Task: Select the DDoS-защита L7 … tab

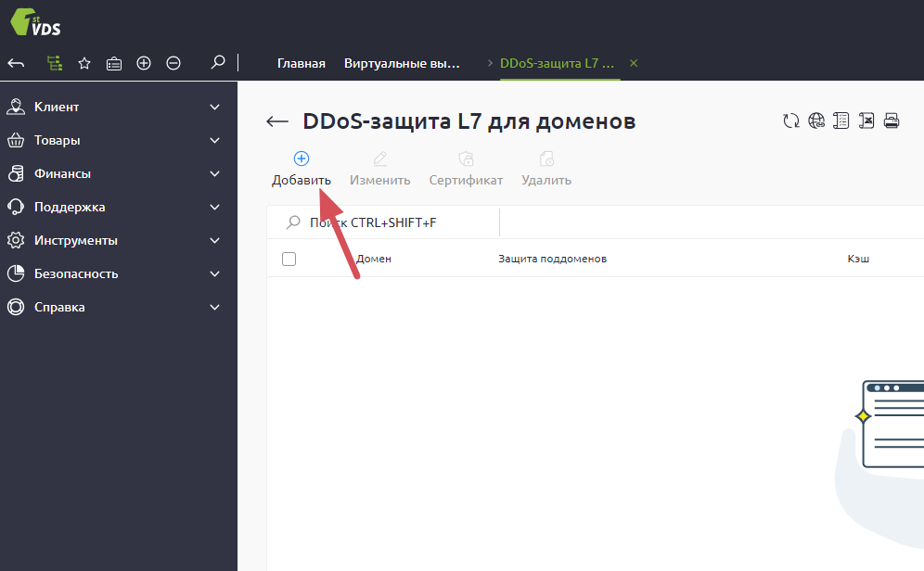Action: point(557,64)
